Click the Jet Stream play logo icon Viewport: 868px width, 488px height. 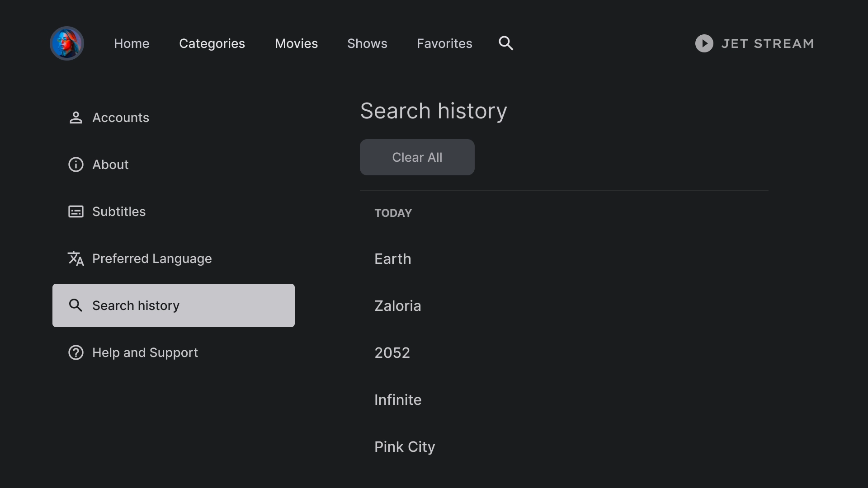[x=704, y=43]
